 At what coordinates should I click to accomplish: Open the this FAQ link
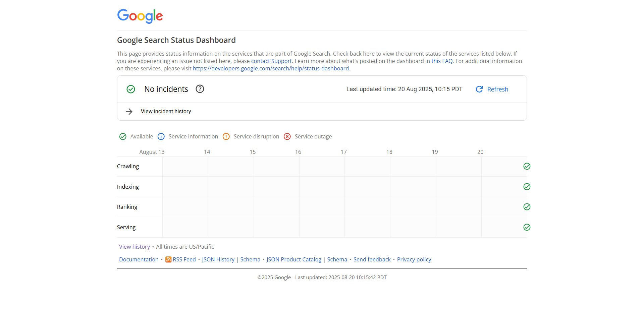[442, 61]
